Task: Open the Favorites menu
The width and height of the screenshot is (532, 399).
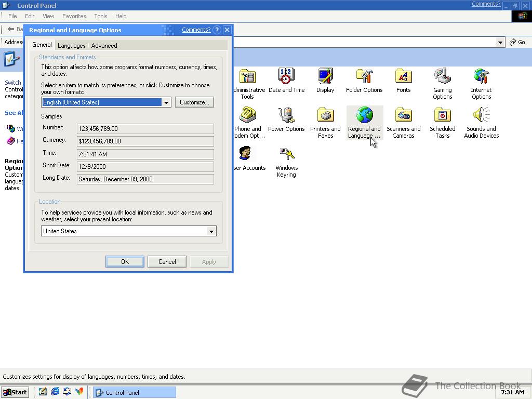Action: tap(74, 16)
